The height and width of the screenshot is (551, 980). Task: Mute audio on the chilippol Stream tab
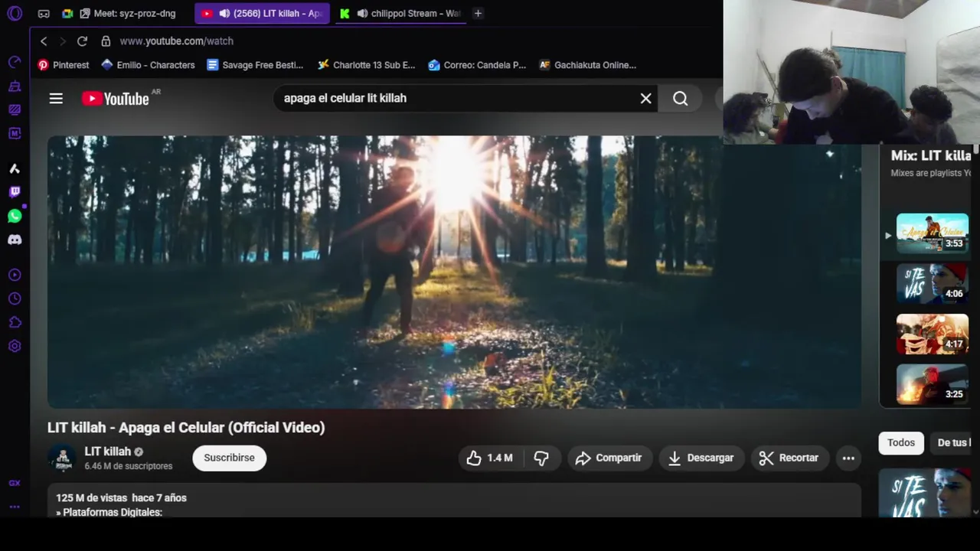click(x=362, y=13)
